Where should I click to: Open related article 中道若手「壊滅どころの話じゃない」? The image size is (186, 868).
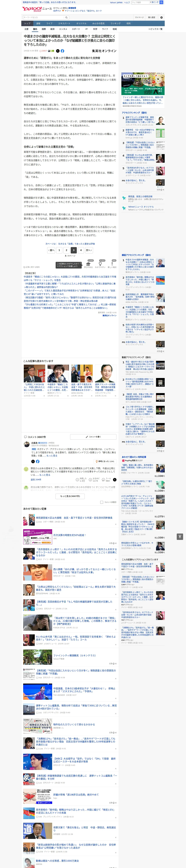coord(70,278)
